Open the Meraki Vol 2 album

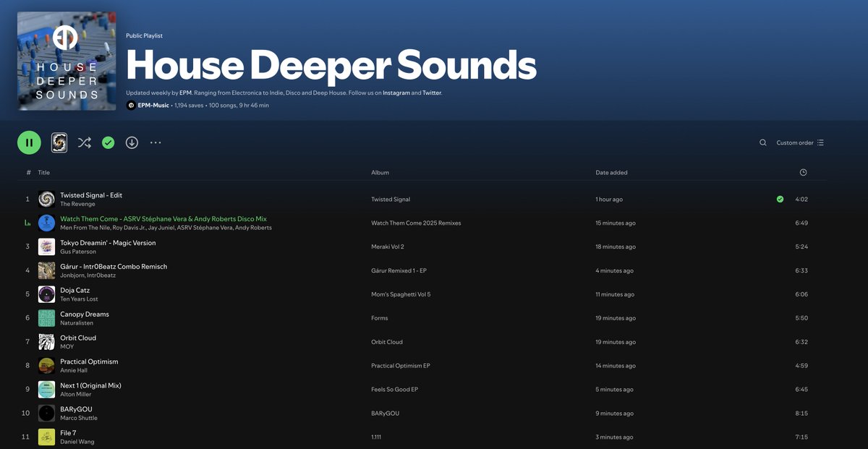click(388, 247)
